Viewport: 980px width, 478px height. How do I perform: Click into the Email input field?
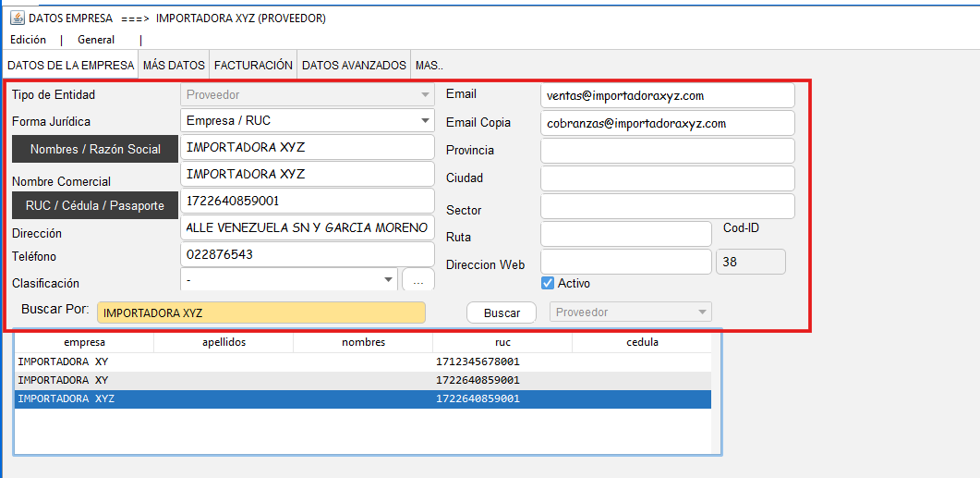point(668,95)
